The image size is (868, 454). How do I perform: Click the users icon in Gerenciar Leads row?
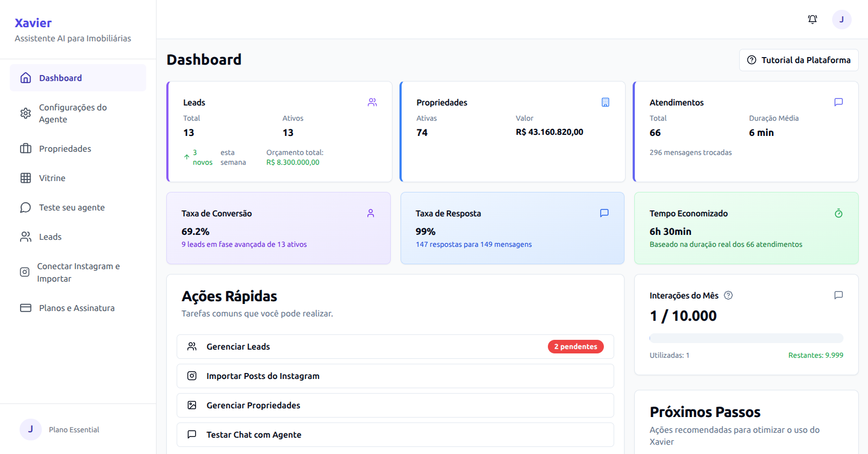click(x=192, y=346)
